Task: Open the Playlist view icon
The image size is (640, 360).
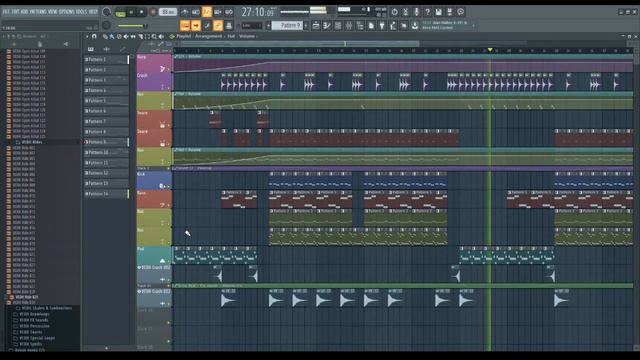Action: point(316,26)
